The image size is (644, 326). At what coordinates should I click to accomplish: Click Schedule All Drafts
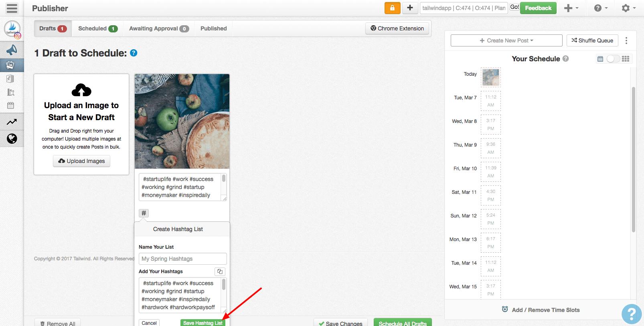(x=403, y=323)
